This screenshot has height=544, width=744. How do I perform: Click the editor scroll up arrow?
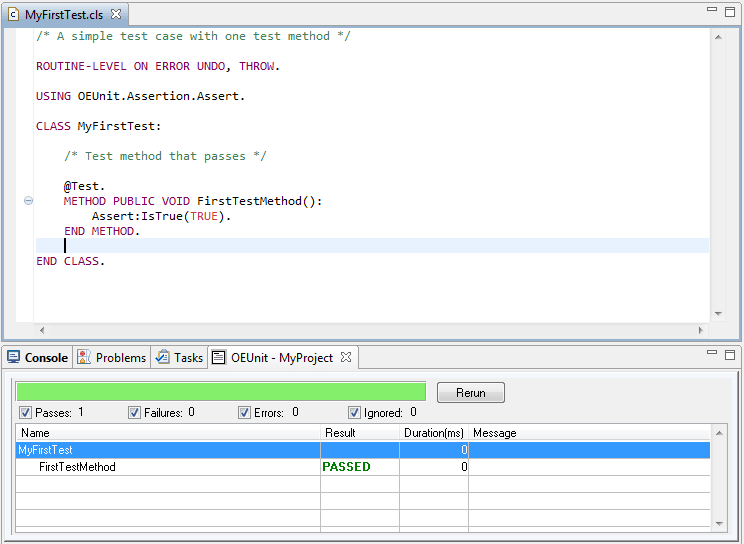pos(718,37)
